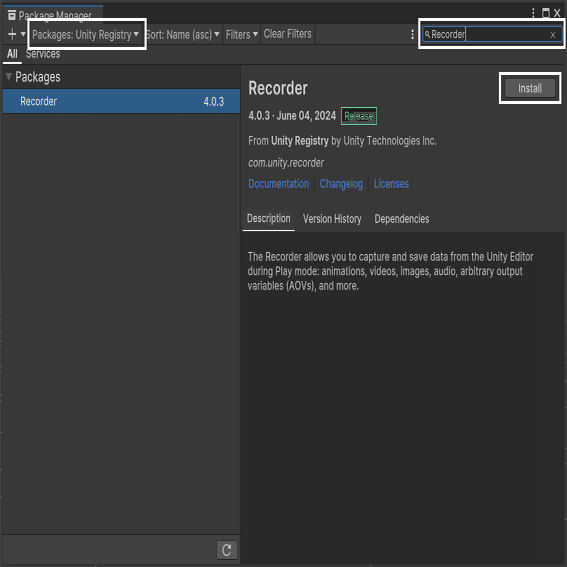Click the Release tag label
567x567 pixels.
click(x=359, y=116)
